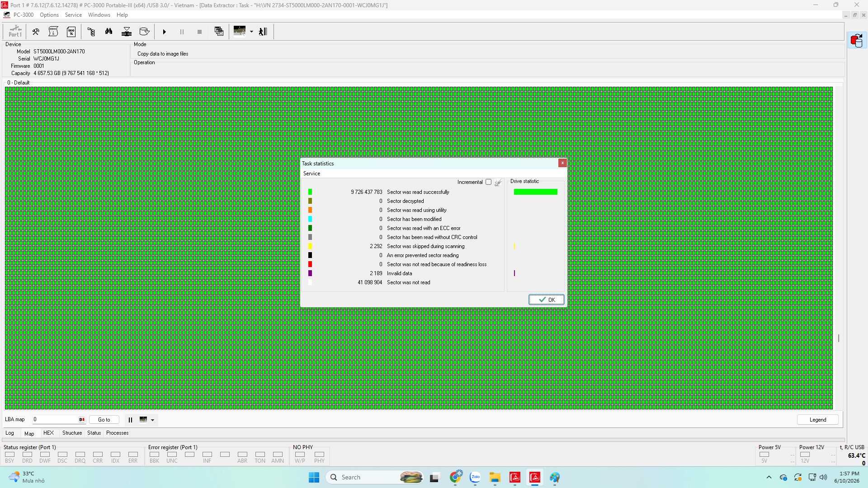This screenshot has height=488, width=868.
Task: Click the cascaded windows icon
Action: 219,32
